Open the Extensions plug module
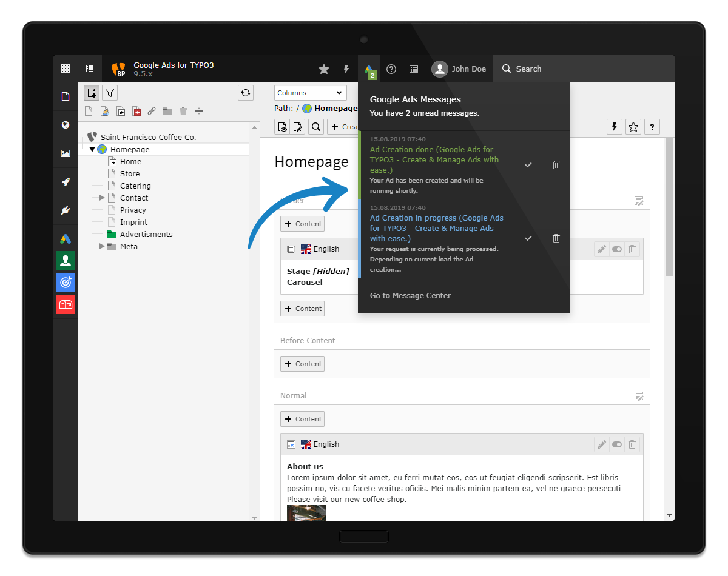The width and height of the screenshot is (728, 576). click(x=66, y=210)
